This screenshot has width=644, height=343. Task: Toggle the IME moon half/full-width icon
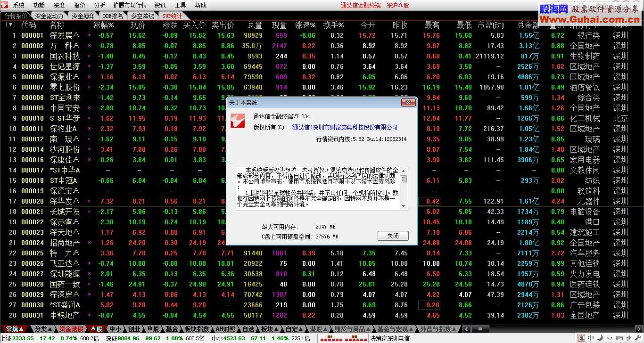pyautogui.click(x=601, y=338)
